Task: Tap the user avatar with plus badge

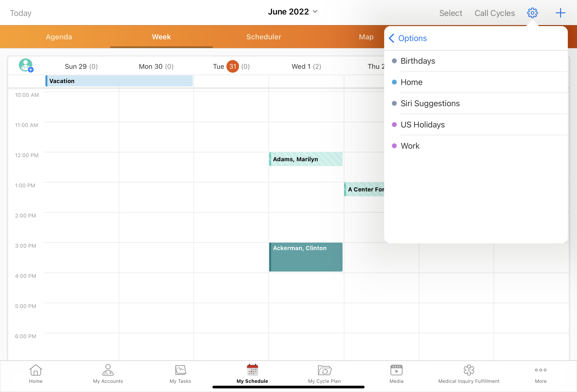Action: [26, 65]
